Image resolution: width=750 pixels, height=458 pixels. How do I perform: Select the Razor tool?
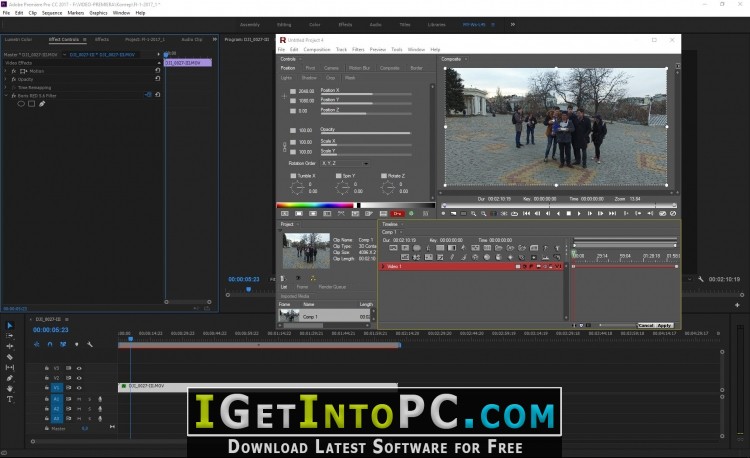point(10,357)
